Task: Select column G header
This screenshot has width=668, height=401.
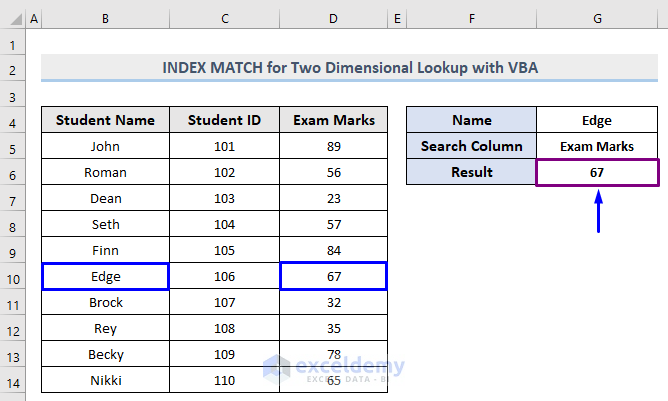Action: [x=597, y=19]
